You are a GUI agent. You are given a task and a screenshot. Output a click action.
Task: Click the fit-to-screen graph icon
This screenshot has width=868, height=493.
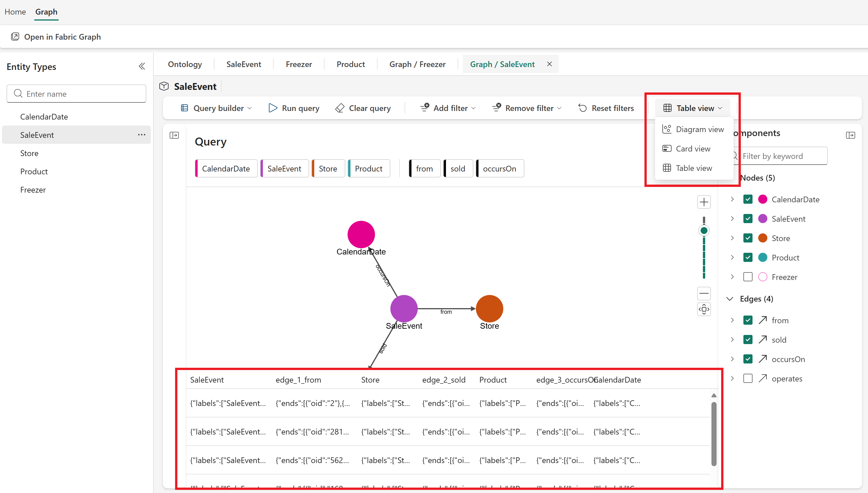click(x=704, y=309)
